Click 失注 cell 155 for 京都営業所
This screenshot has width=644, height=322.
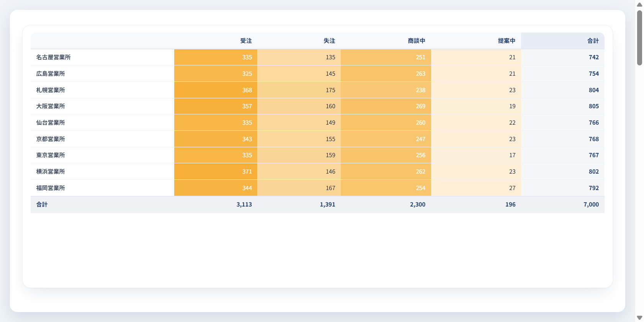point(299,139)
